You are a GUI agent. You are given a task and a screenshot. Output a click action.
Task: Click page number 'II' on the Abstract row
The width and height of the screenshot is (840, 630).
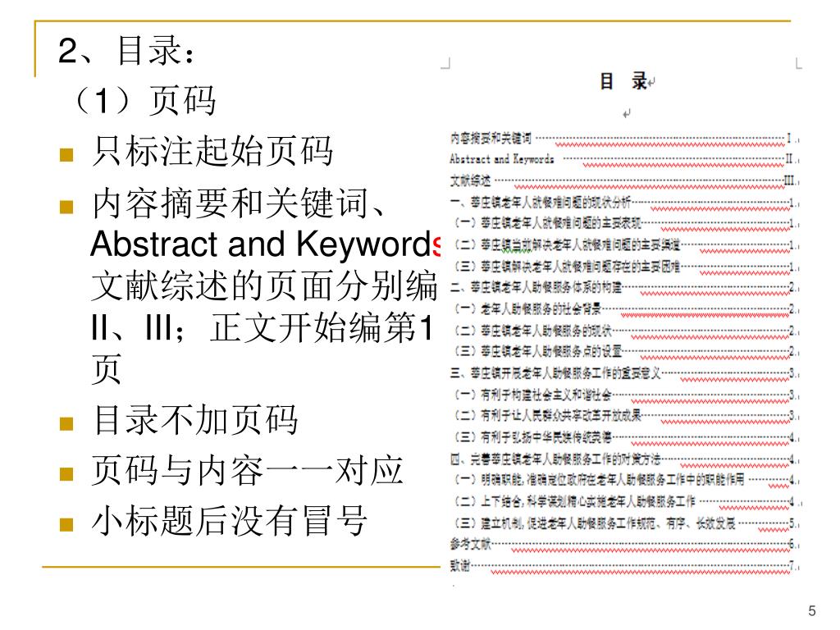tap(788, 159)
